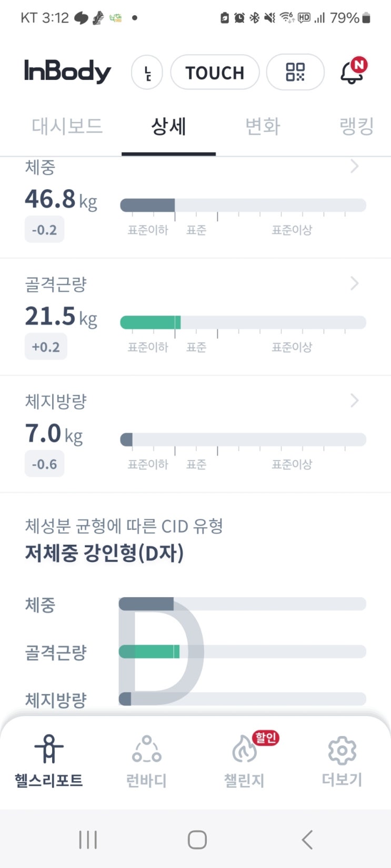The height and width of the screenshot is (868, 391).
Task: Expand the 골격근량 detail chevron
Action: [354, 283]
